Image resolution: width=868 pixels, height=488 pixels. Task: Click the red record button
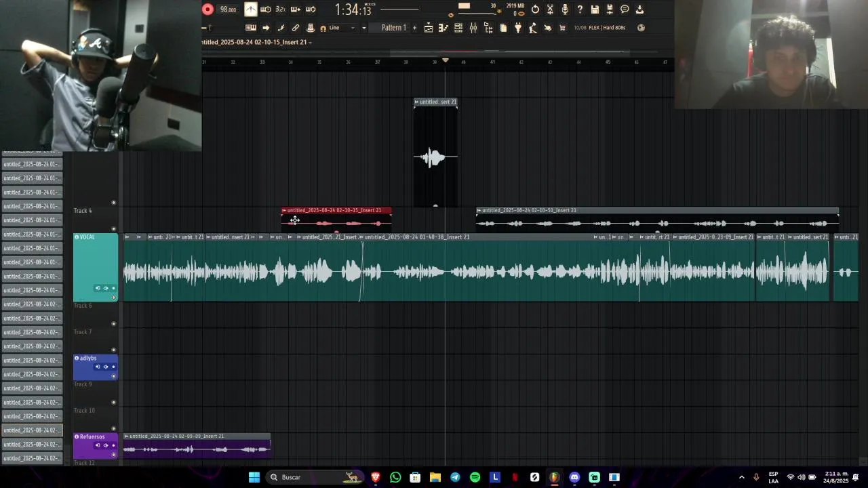208,9
